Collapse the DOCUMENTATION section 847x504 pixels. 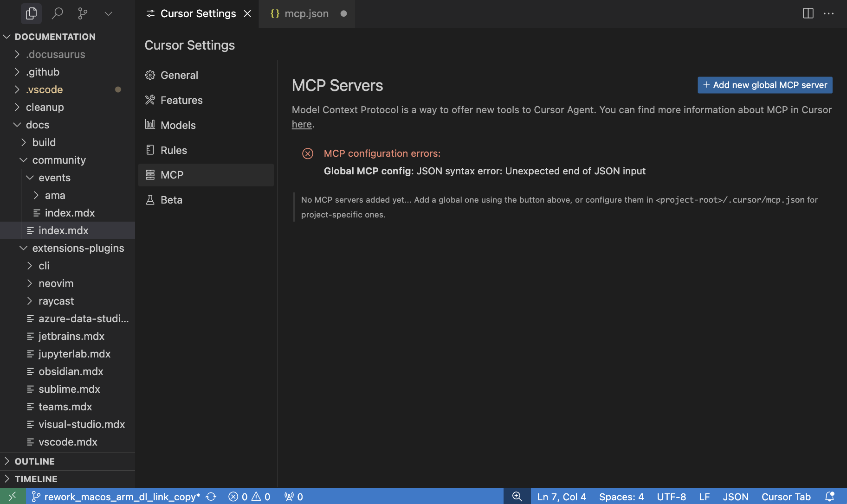(68, 37)
